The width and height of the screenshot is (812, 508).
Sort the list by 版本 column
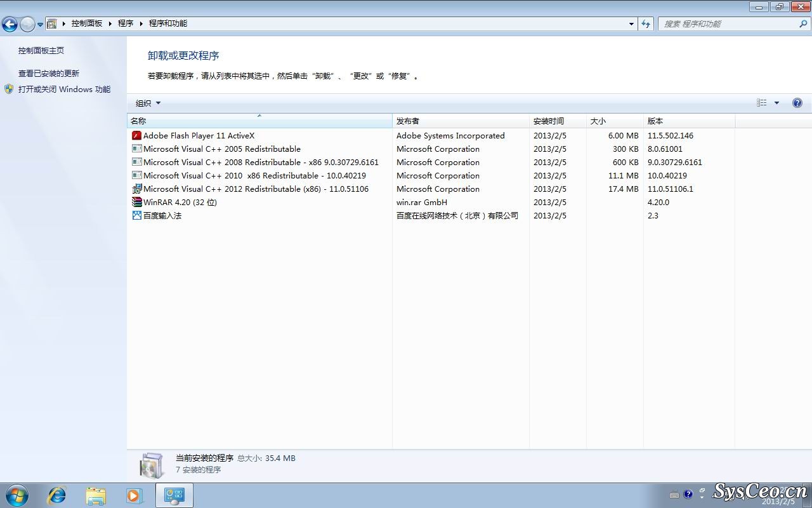coord(689,121)
